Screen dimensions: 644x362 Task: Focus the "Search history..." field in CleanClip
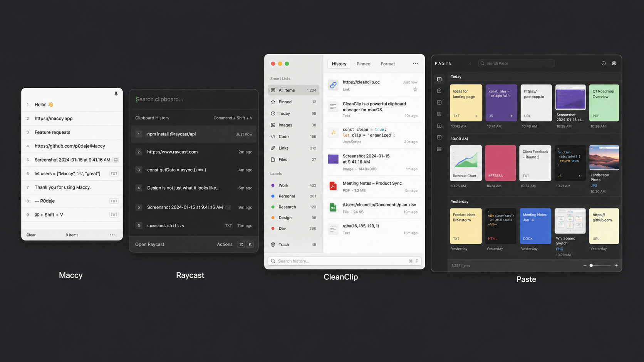pyautogui.click(x=345, y=261)
